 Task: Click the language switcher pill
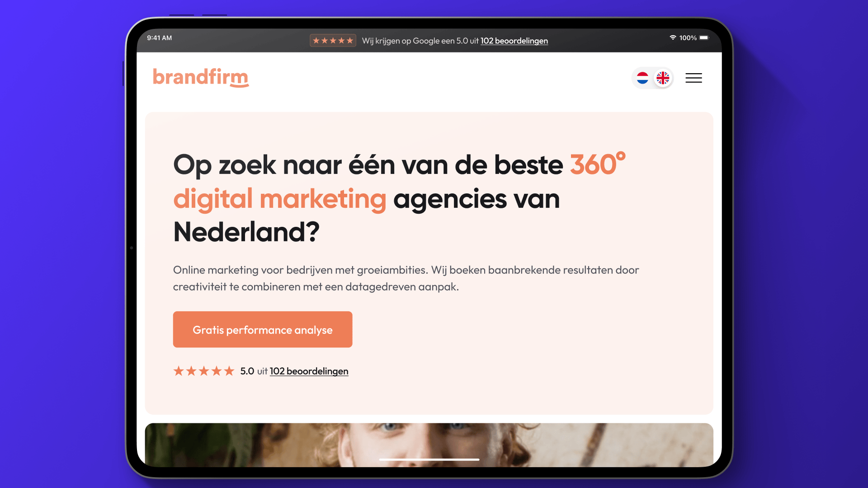pyautogui.click(x=653, y=78)
